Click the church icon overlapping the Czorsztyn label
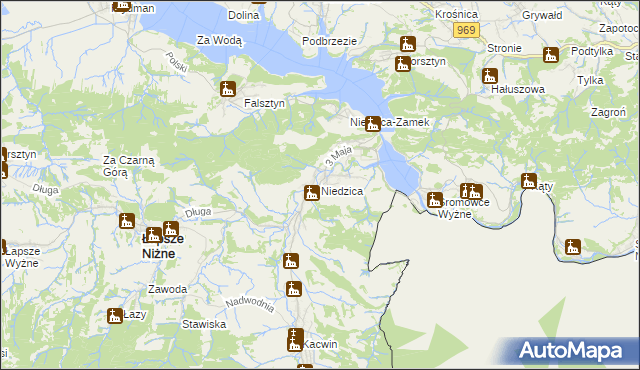 (x=402, y=64)
